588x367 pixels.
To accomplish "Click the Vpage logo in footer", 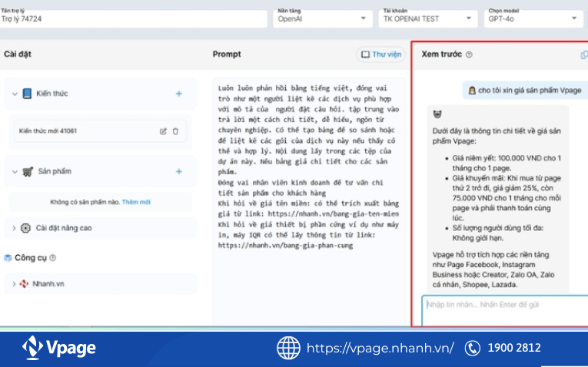I will coord(59,348).
